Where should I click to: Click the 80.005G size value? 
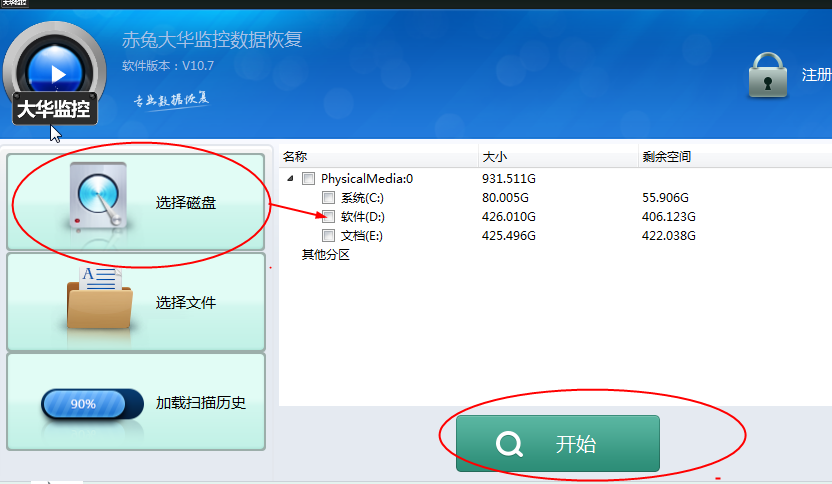coord(505,197)
